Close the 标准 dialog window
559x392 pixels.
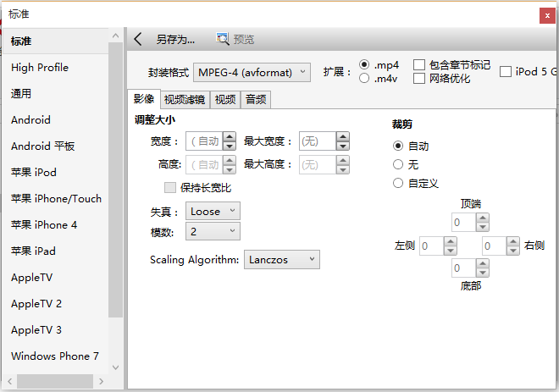[547, 16]
